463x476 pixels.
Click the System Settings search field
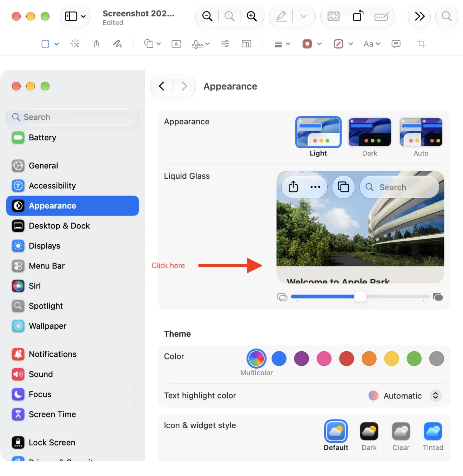(73, 117)
